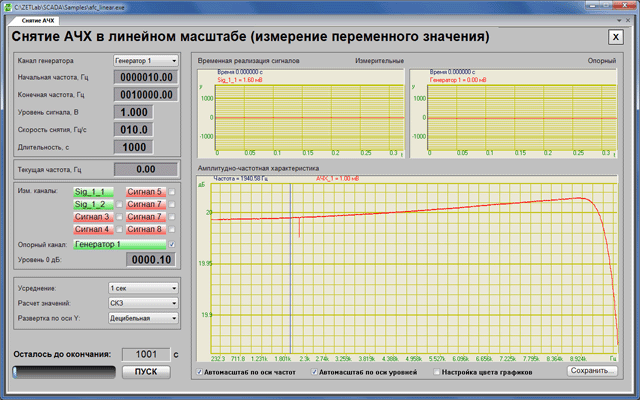This screenshot has height=400, width=640.
Task: Click the Генератор 1 = 0.00 мВ readout
Action: pyautogui.click(x=458, y=80)
